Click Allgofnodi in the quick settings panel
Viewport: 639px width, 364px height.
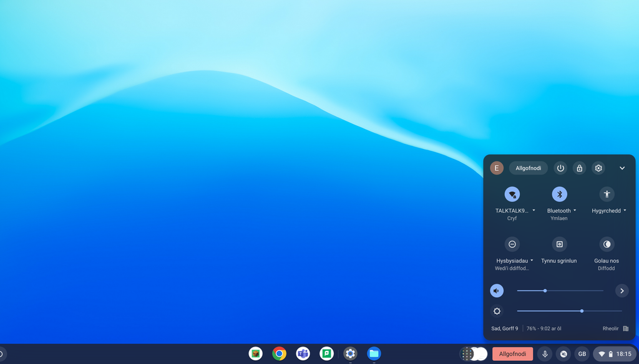tap(528, 168)
